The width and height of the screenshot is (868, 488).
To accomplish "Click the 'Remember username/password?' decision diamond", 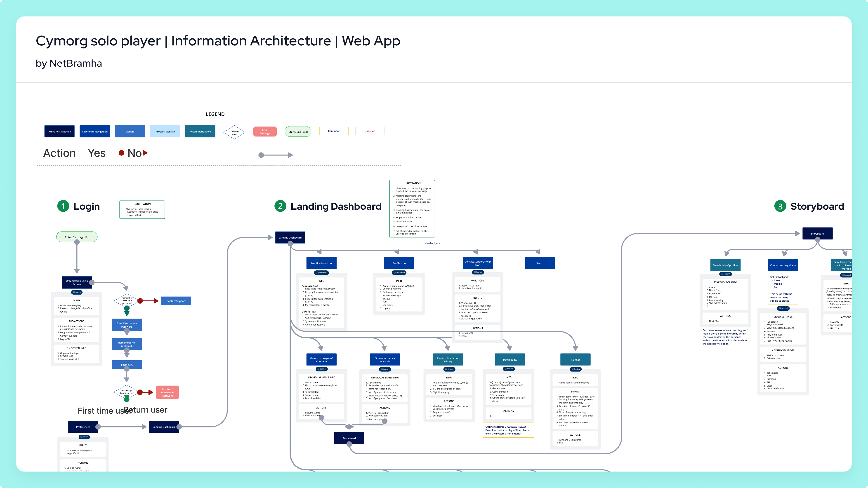I will [x=127, y=300].
